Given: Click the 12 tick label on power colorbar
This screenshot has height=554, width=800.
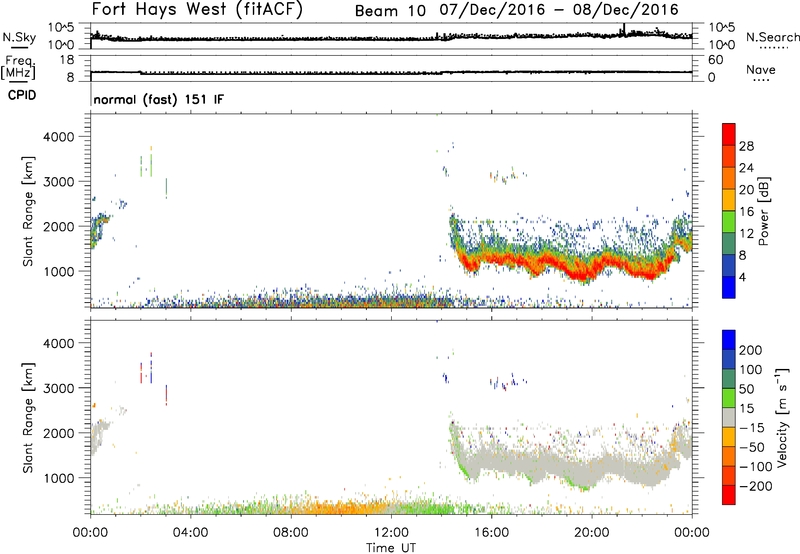Looking at the screenshot, I should tap(746, 233).
